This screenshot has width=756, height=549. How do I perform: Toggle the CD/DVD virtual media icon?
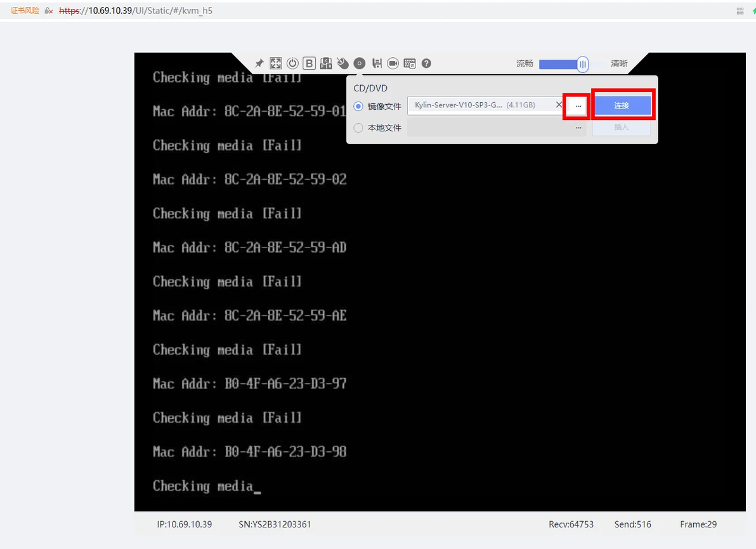359,63
